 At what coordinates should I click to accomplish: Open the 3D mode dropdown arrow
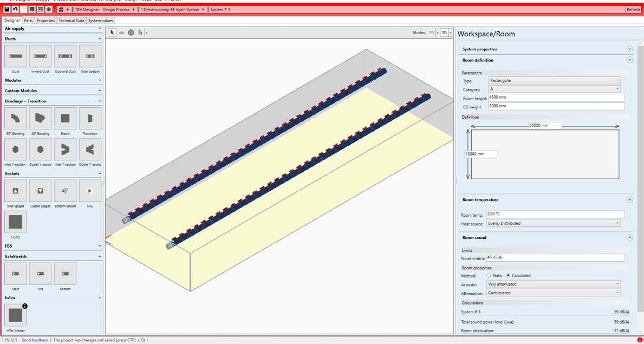[x=451, y=33]
